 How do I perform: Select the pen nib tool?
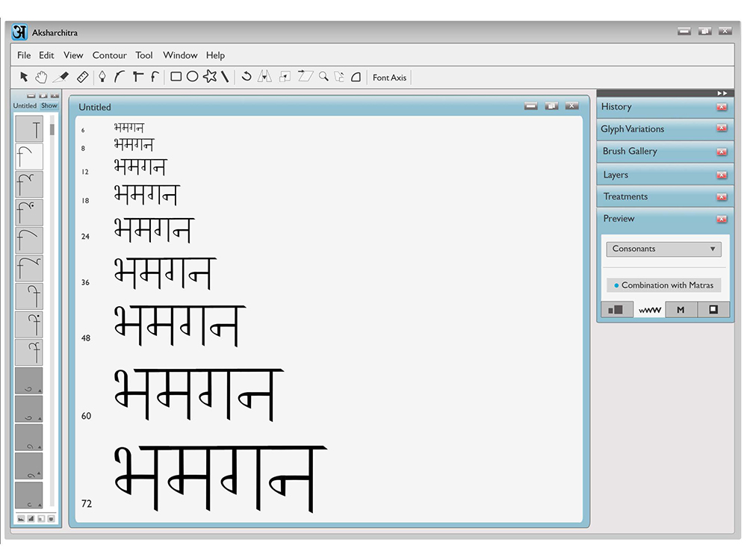pos(102,77)
